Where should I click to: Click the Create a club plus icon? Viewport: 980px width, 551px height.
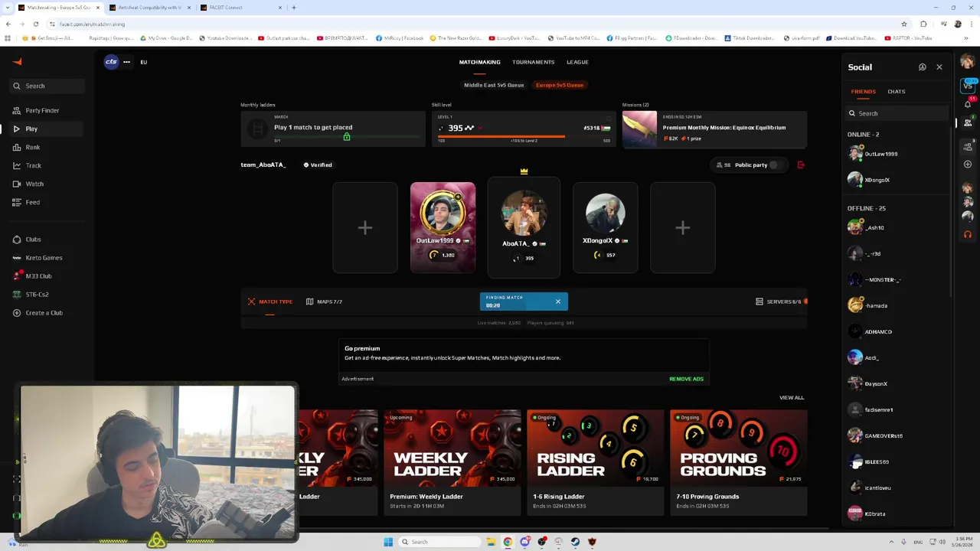click(17, 313)
